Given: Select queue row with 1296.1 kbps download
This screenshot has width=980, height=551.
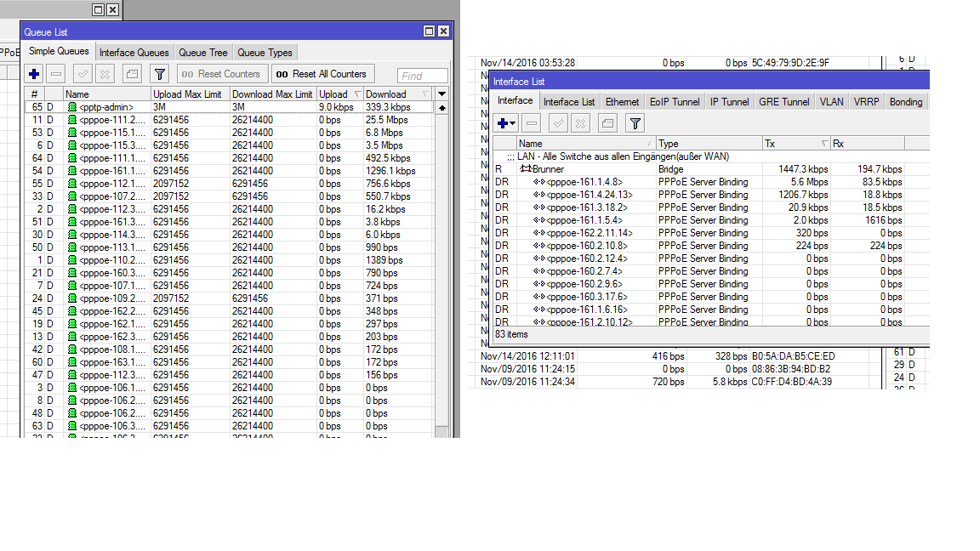Looking at the screenshot, I should (229, 171).
